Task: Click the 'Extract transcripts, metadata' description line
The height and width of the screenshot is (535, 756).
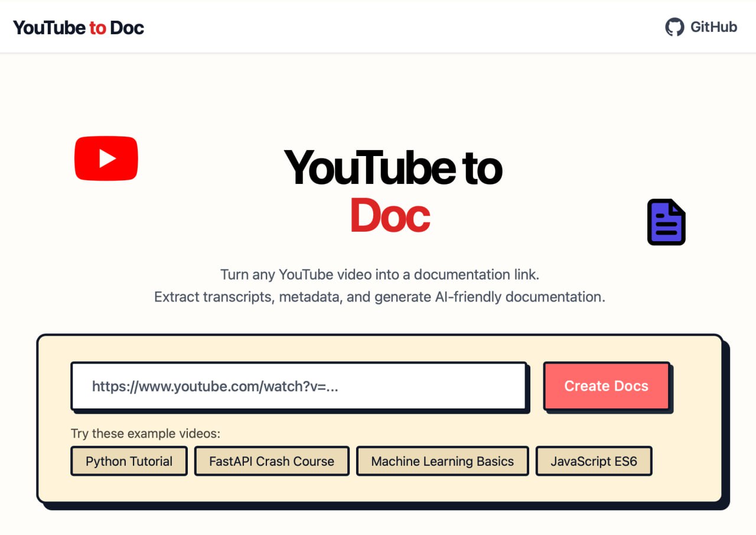Action: coord(380,297)
